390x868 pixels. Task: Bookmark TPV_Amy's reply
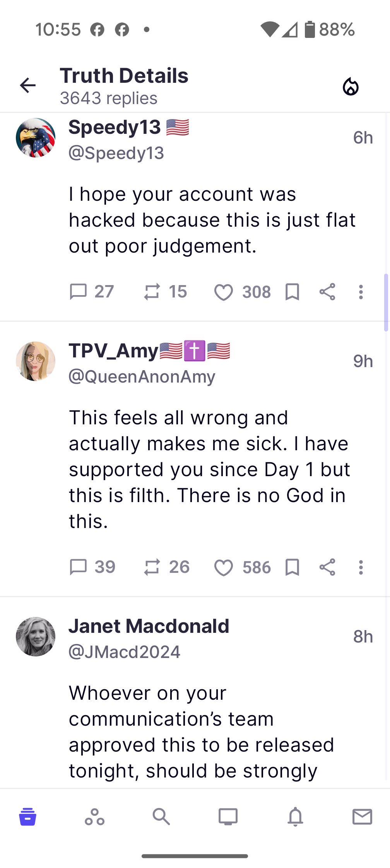pyautogui.click(x=292, y=567)
